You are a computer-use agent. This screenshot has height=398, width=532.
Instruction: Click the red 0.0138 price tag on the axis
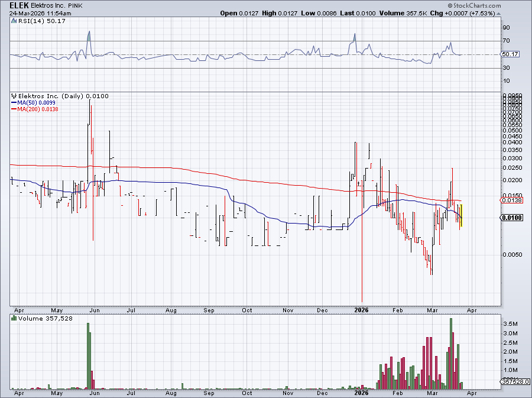tap(511, 200)
